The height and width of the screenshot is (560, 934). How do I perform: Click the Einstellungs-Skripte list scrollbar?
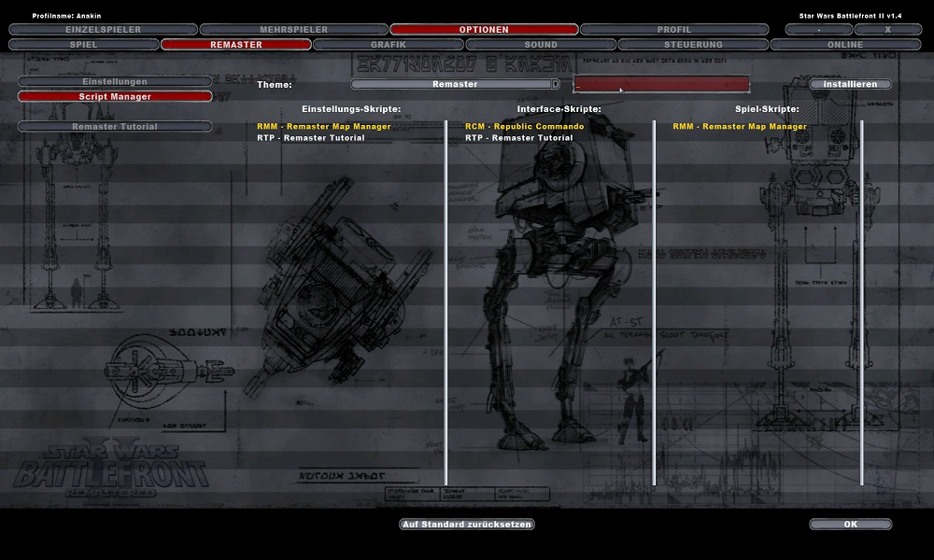point(446,303)
